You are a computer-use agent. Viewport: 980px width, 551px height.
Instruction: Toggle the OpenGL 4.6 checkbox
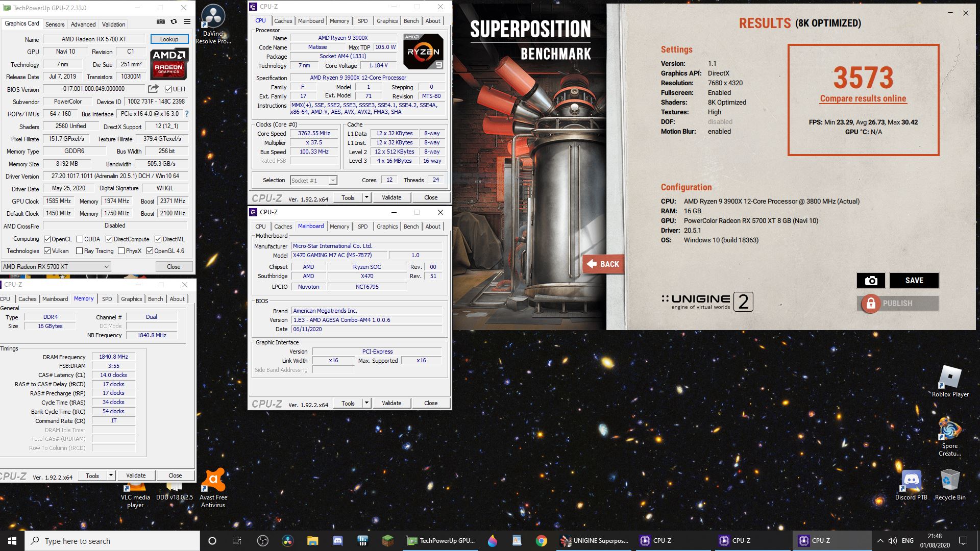[x=150, y=251]
